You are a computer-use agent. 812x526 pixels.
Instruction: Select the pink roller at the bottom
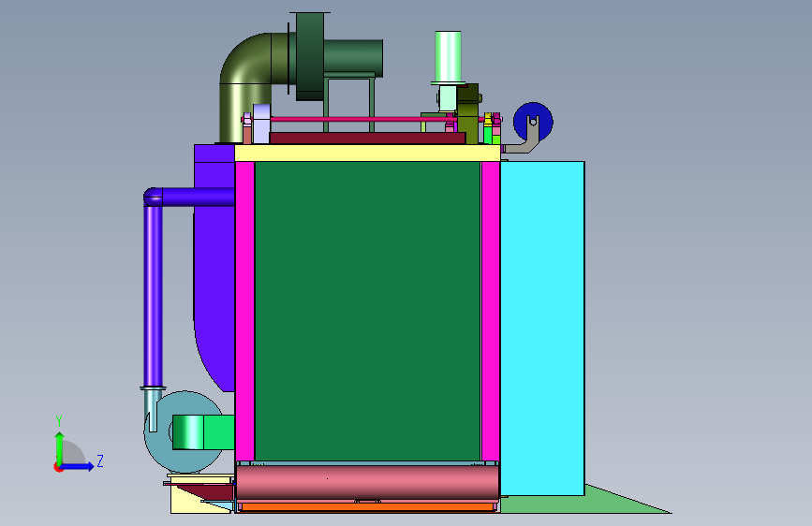pyautogui.click(x=367, y=482)
